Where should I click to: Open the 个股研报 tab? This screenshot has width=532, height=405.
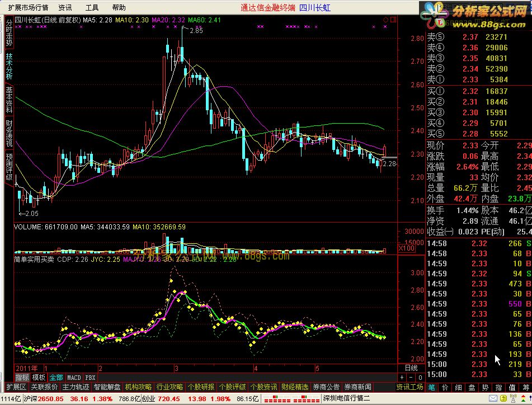[x=201, y=387]
